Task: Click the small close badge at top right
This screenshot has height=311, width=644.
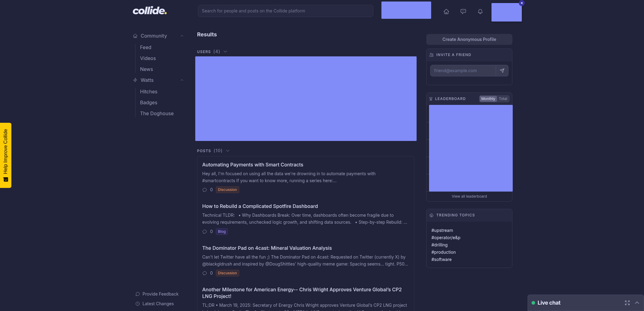Action: coord(522,3)
